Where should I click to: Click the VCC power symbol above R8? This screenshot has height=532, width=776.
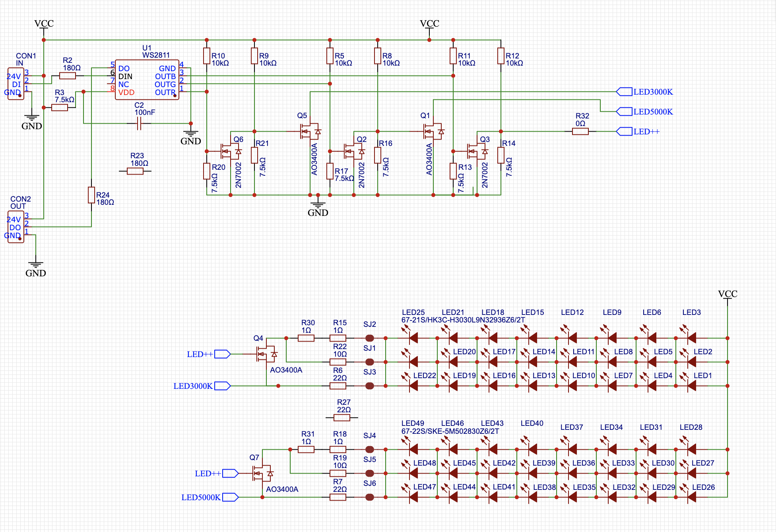tap(429, 27)
